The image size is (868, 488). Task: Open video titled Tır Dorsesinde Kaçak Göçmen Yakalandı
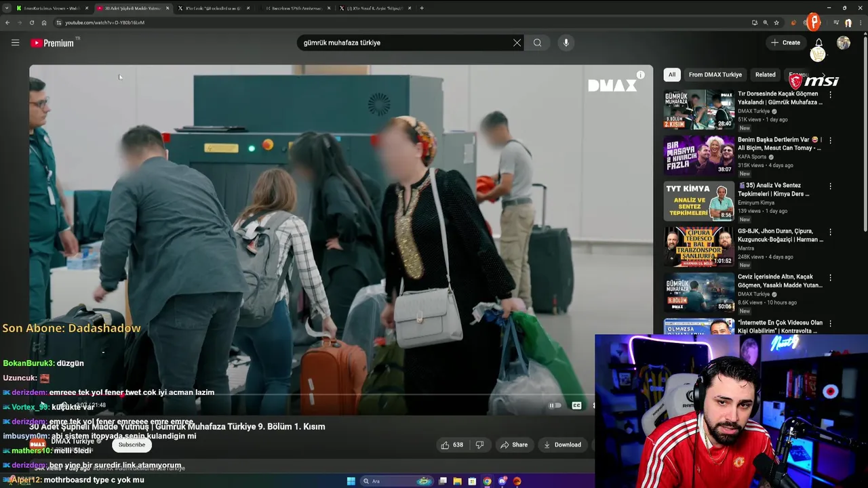tap(780, 98)
